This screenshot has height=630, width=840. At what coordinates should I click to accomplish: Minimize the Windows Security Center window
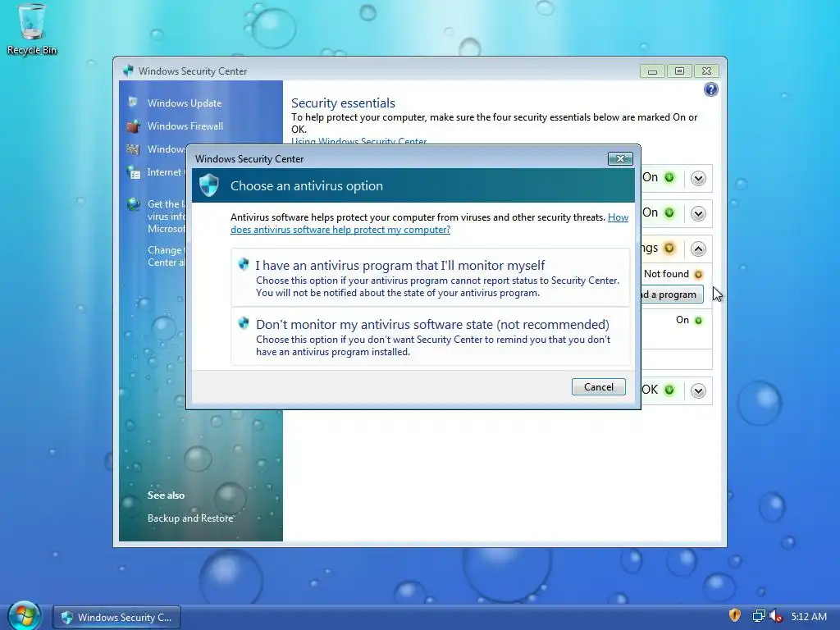(x=652, y=71)
